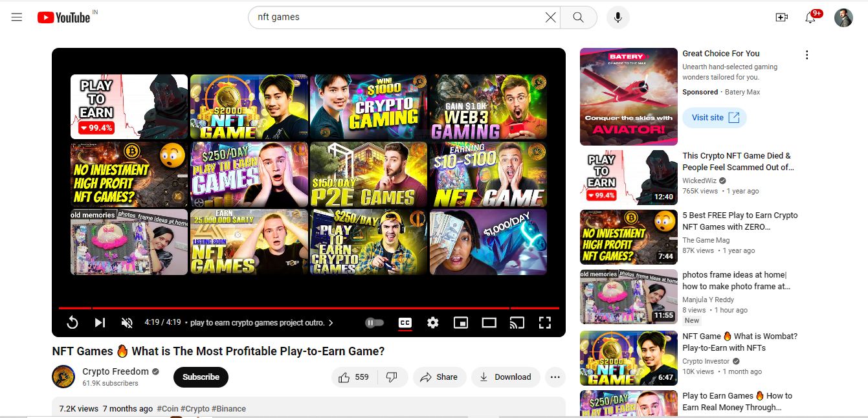Replay the video
Image resolution: width=868 pixels, height=418 pixels.
(72, 322)
